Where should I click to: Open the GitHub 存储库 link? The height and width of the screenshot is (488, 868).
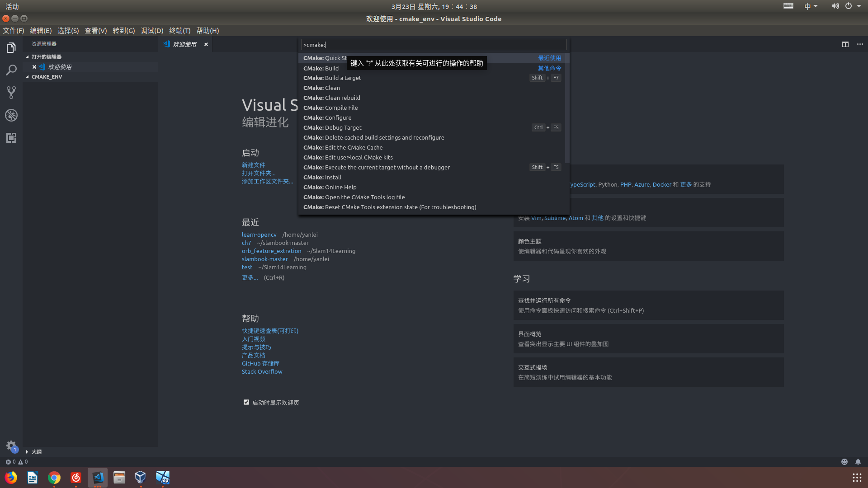pyautogui.click(x=260, y=363)
